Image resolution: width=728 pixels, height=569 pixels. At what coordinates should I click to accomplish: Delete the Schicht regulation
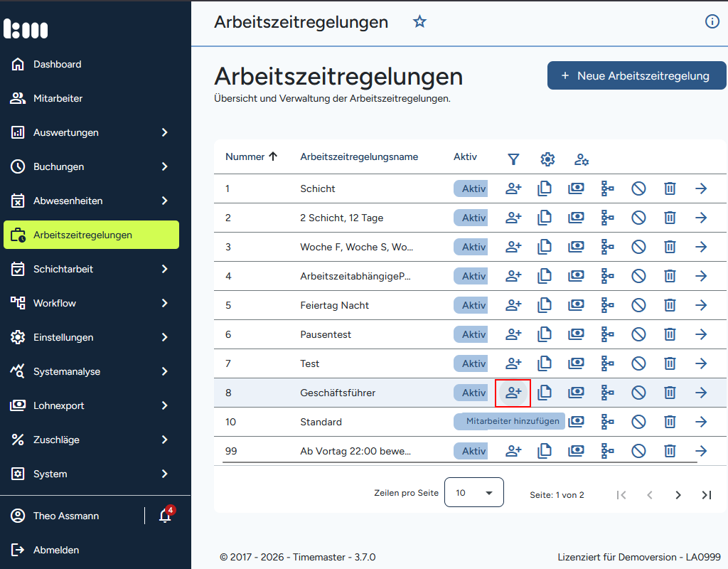click(670, 188)
